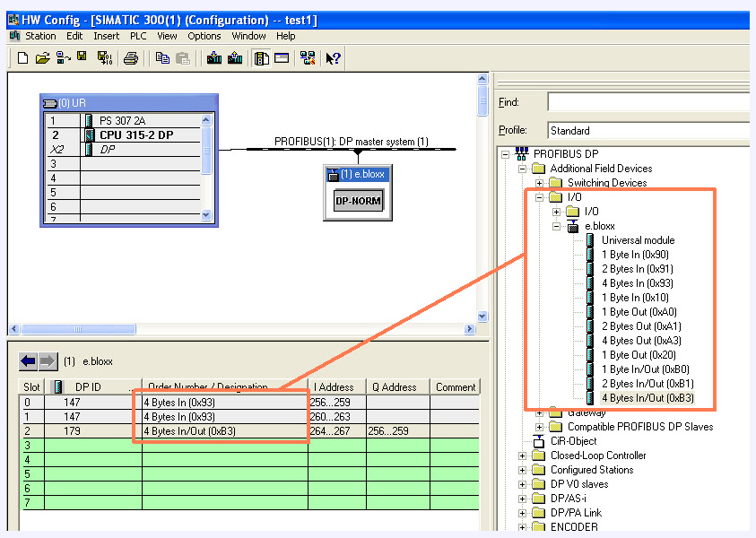Collapse the PROFIBUS DP tree node
This screenshot has height=538, width=756.
pyautogui.click(x=507, y=153)
